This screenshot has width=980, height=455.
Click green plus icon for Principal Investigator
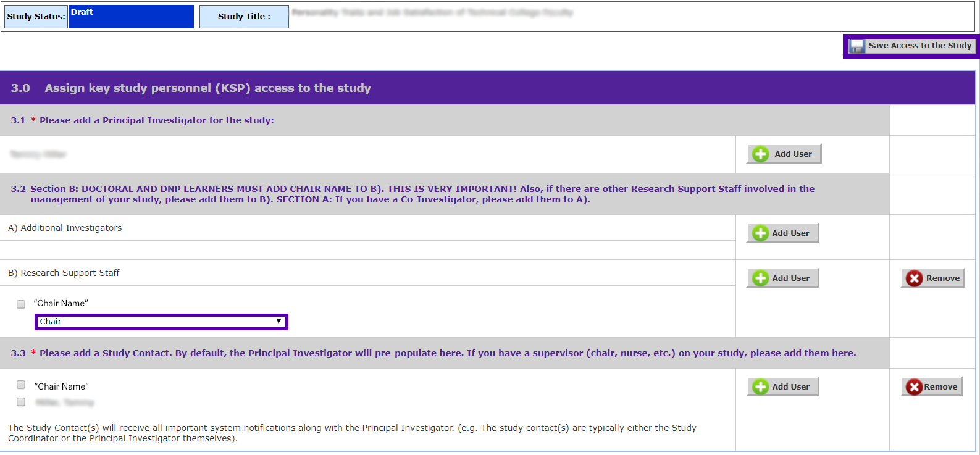[x=760, y=154]
